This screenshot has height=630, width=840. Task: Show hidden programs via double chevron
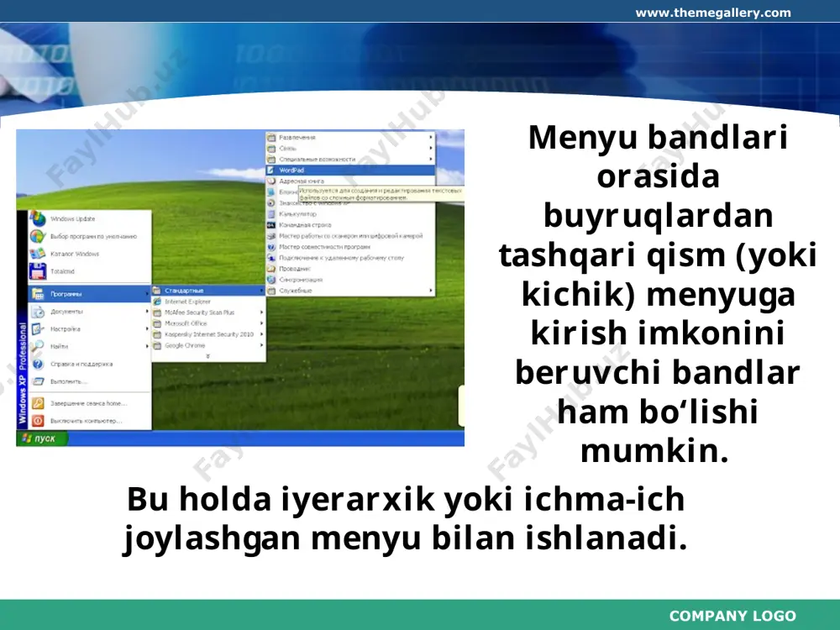click(208, 356)
